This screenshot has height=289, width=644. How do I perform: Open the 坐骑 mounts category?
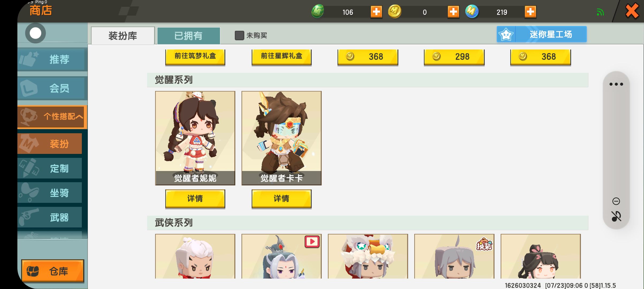(x=50, y=193)
